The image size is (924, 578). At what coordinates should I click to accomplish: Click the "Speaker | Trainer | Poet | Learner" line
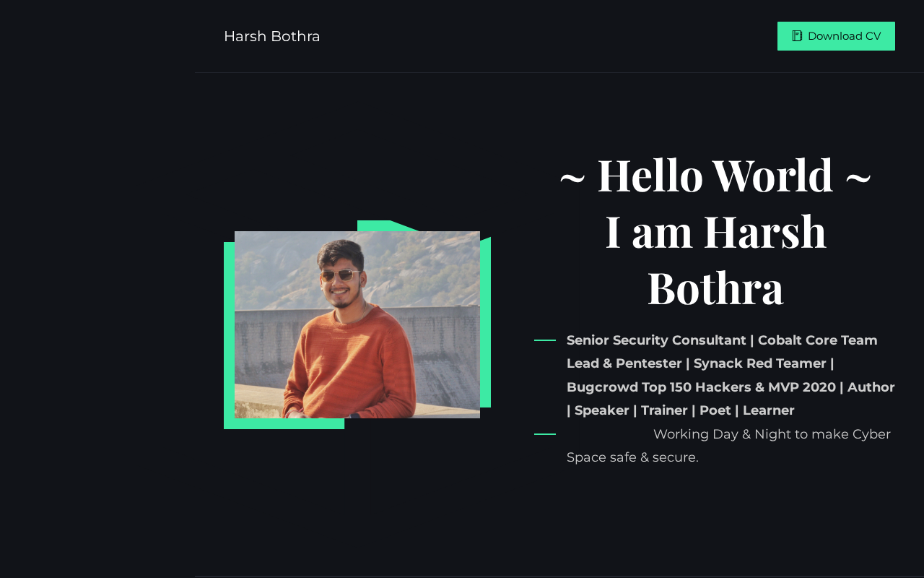click(x=684, y=410)
